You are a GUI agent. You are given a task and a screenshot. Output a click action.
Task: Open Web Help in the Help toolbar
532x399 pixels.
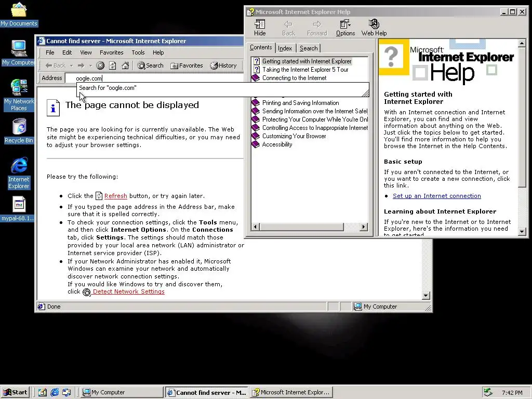[374, 28]
